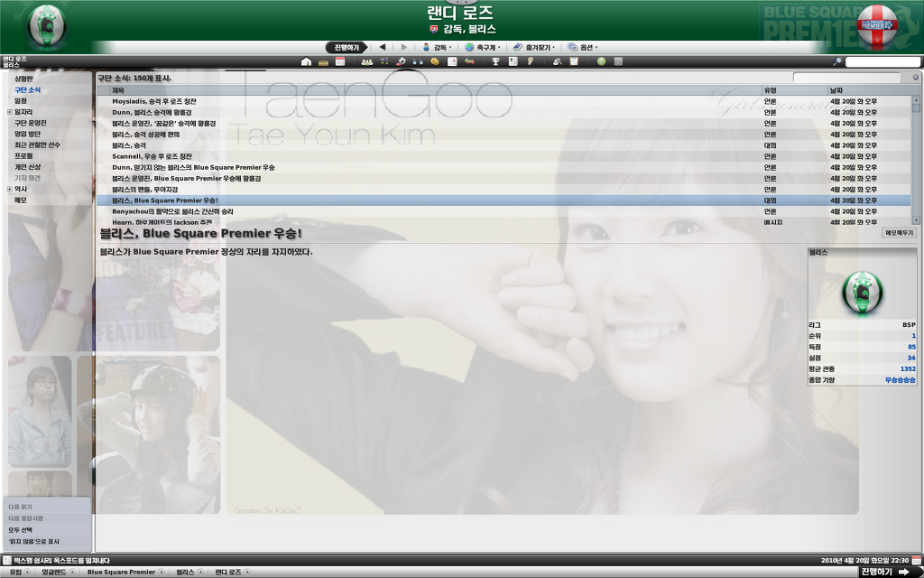This screenshot has height=578, width=924.
Task: Open the inbox using the mailbox icon
Action: pos(322,61)
